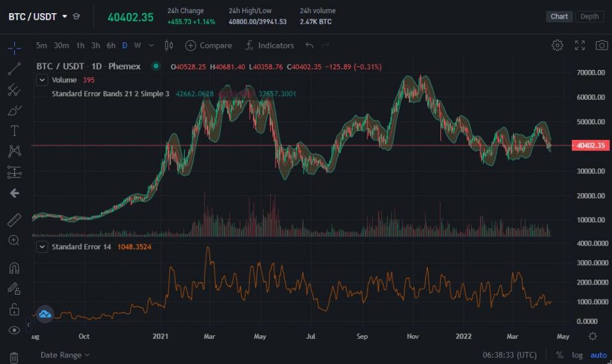Switch to the Depth tab
The image size is (612, 364).
(x=589, y=16)
